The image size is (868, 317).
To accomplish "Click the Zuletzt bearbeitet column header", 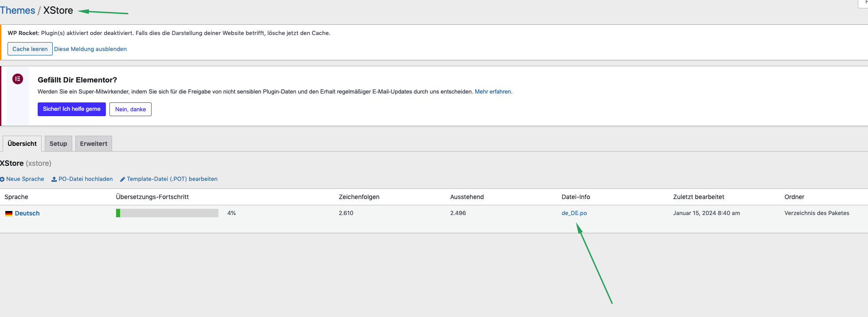I will 699,197.
